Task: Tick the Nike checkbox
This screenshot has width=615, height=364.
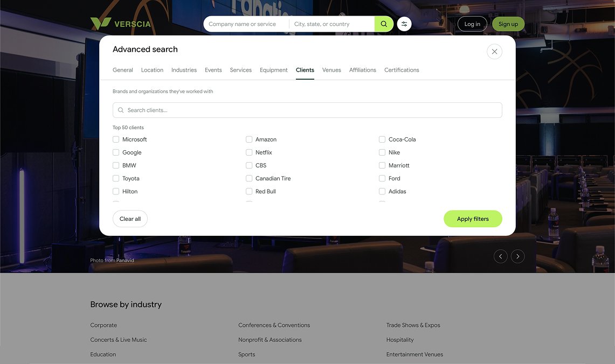Action: coord(382,152)
